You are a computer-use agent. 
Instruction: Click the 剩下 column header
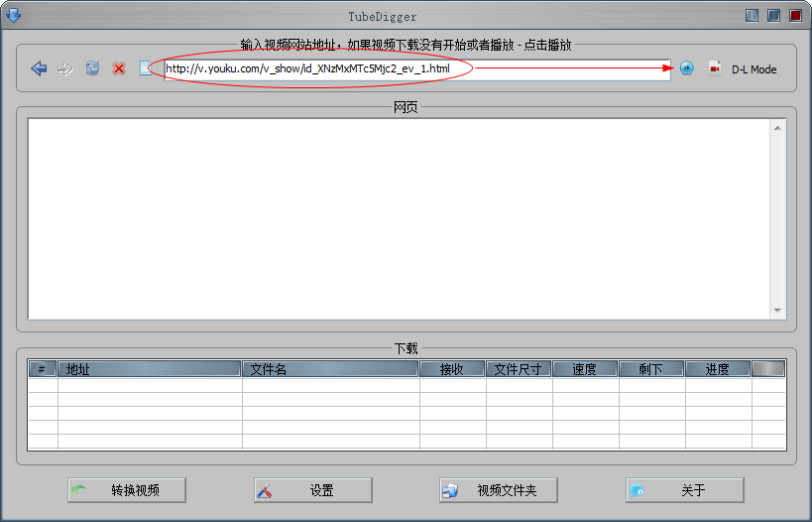coord(651,369)
